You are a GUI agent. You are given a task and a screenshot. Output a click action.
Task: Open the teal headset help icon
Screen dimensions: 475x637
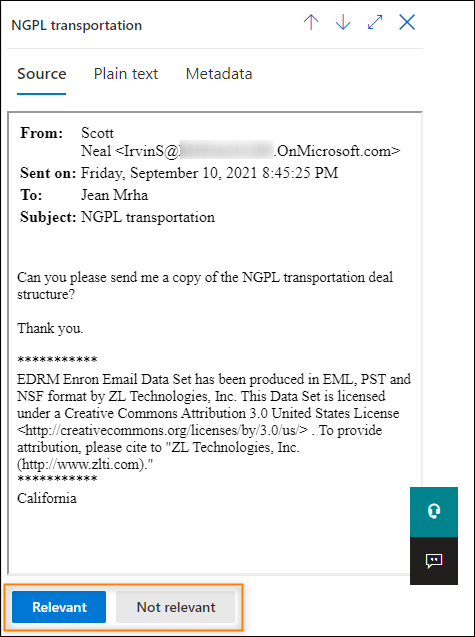pos(434,512)
